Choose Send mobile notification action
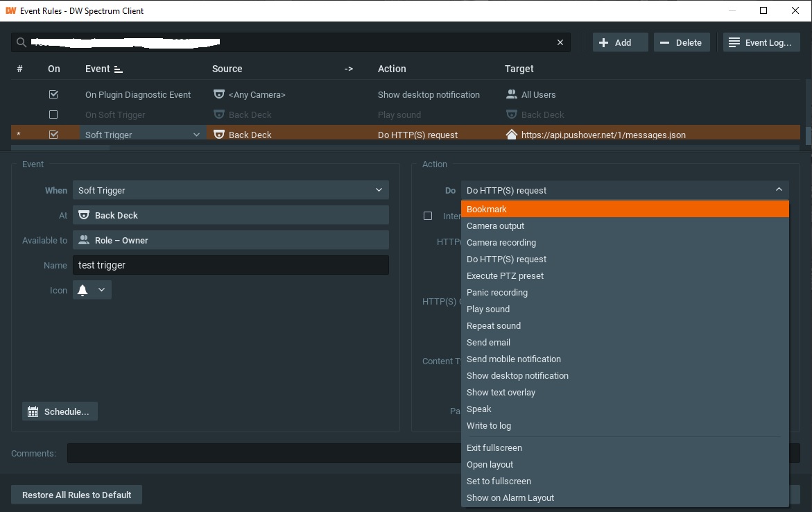Viewport: 812px width, 512px height. click(513, 359)
